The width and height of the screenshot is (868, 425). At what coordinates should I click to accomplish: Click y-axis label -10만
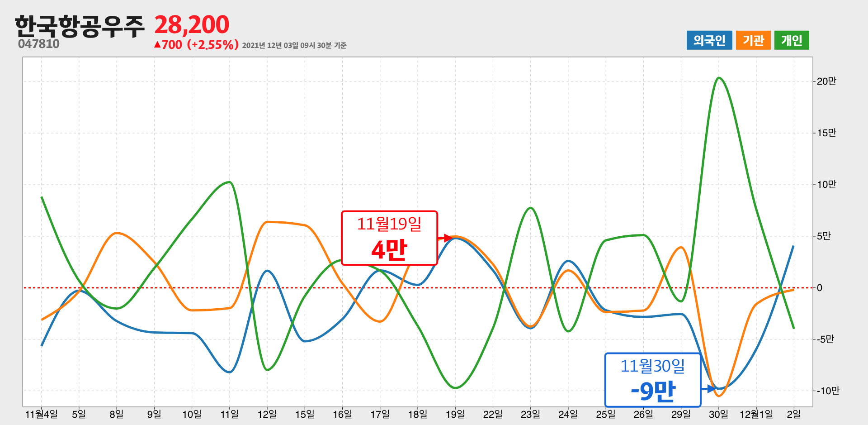point(828,391)
